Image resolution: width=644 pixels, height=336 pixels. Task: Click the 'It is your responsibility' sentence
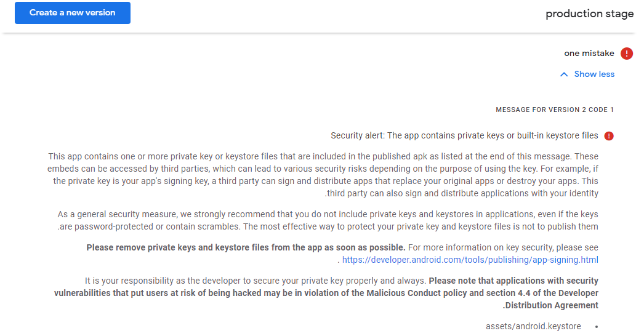[256, 281]
